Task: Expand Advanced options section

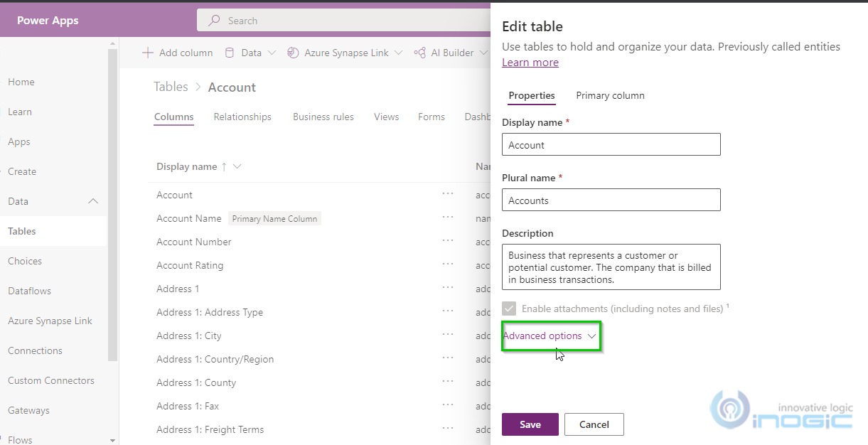Action: click(550, 336)
